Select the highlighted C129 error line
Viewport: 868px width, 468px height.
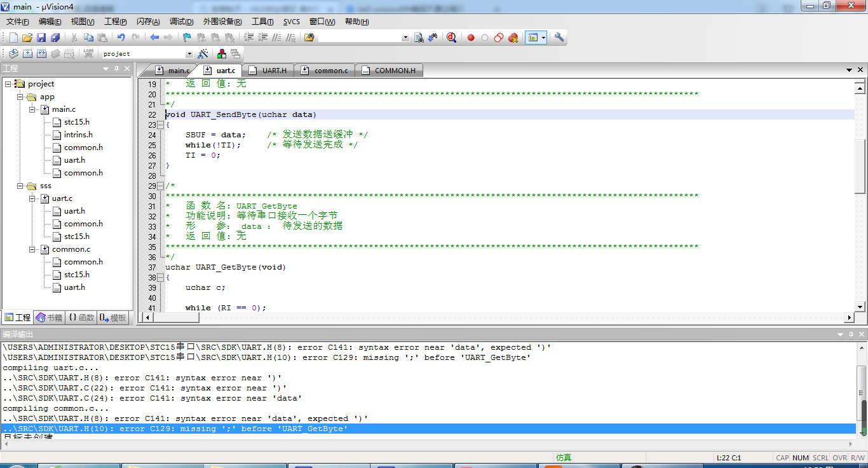[429, 429]
